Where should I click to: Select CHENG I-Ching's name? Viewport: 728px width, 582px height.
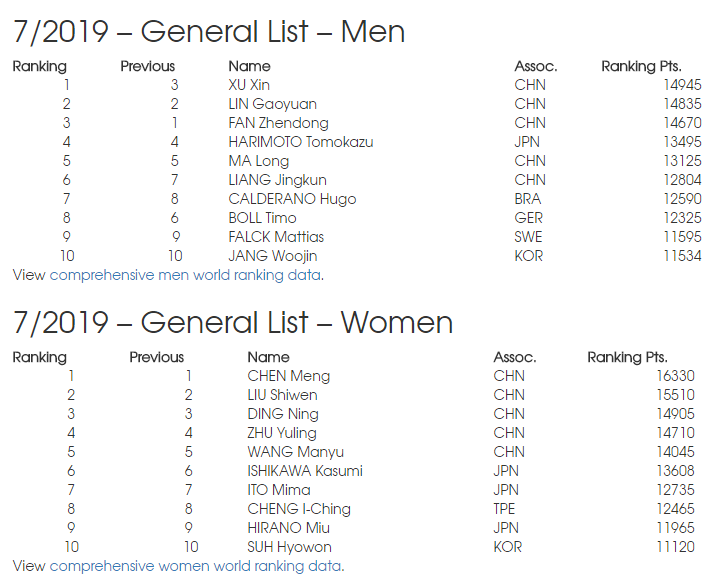(x=299, y=509)
